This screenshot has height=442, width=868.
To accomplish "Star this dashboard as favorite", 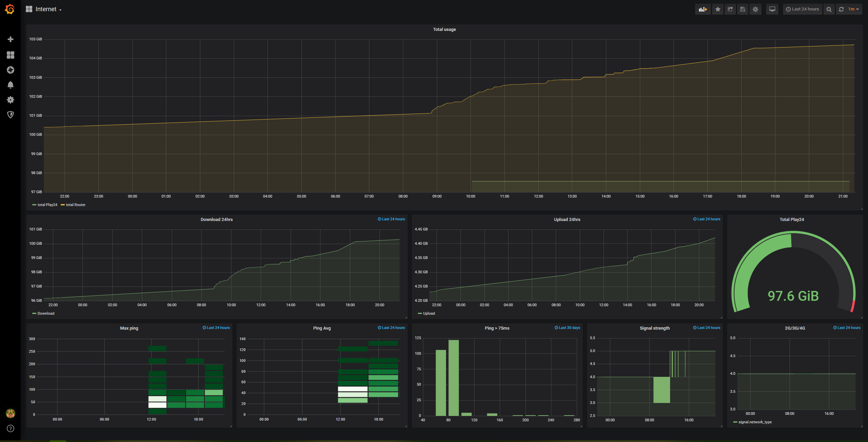I will [x=718, y=9].
